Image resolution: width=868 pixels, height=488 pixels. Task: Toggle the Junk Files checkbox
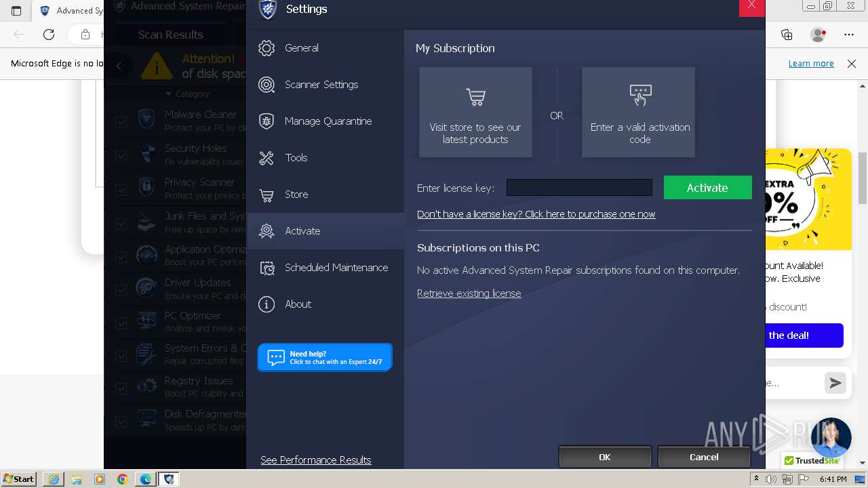[x=121, y=224]
